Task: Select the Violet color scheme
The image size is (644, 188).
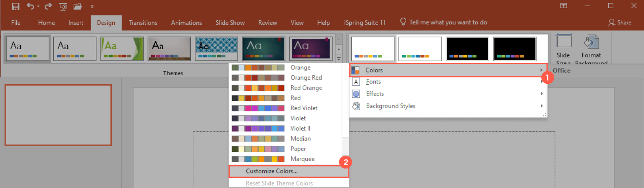Action: [x=286, y=118]
